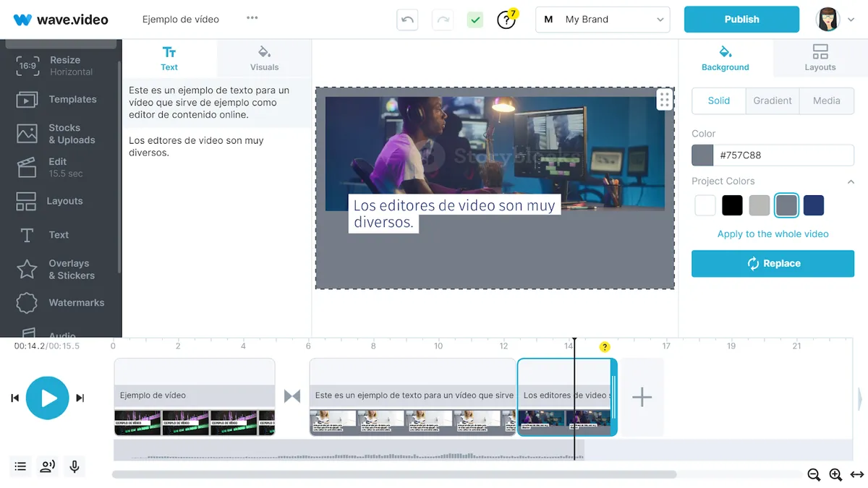Zoom out the timeline
Viewport: 868px width, 488px height.
pos(814,475)
